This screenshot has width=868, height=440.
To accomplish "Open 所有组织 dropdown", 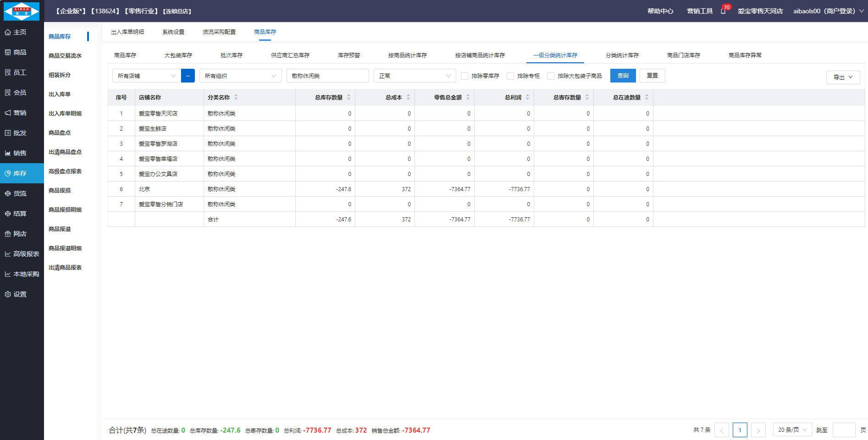I will click(x=241, y=76).
